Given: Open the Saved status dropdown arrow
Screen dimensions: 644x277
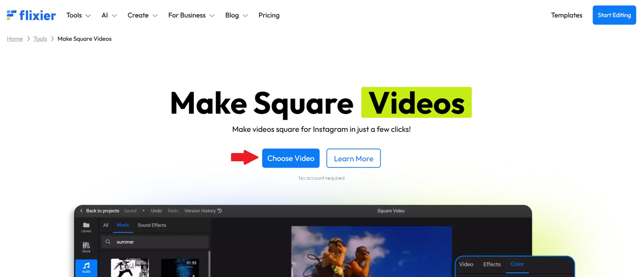Looking at the screenshot, I should tap(143, 211).
